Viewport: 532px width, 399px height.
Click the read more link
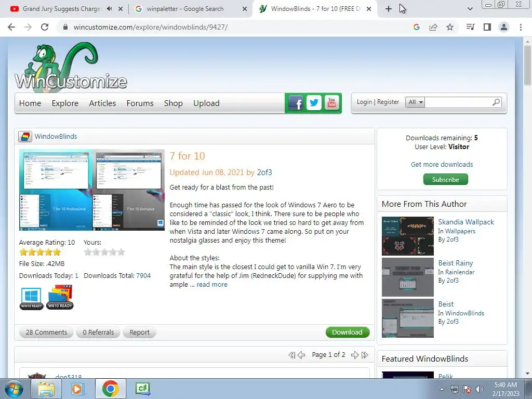pos(212,284)
